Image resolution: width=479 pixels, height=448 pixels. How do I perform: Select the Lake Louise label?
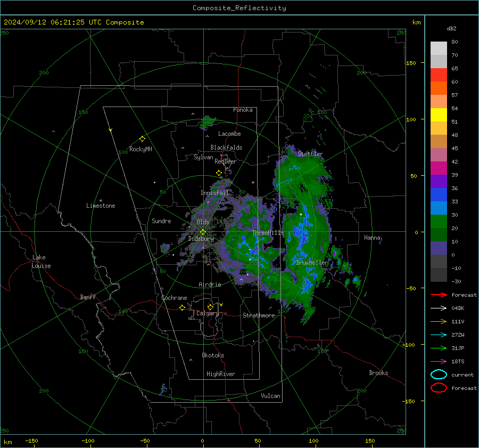pyautogui.click(x=41, y=262)
